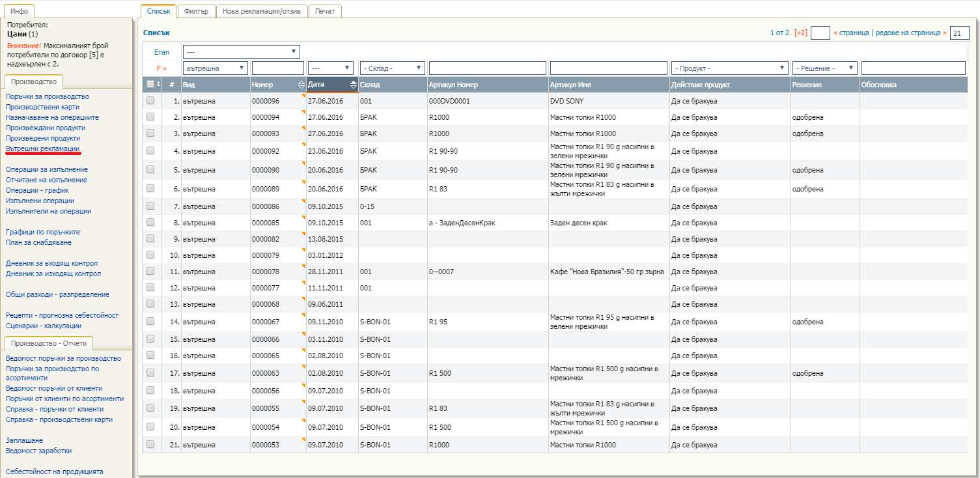
Task: Expand the '- Склад -' filter dropdown
Action: tap(393, 68)
